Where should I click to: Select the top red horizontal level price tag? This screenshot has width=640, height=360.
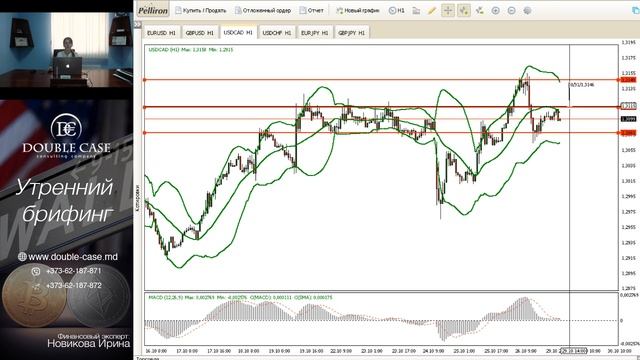pos(628,80)
